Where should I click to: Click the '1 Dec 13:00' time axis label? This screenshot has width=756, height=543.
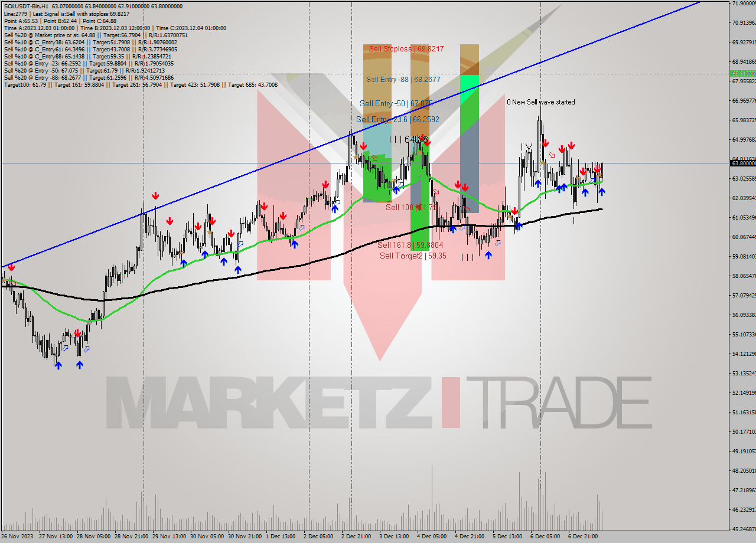(x=281, y=537)
